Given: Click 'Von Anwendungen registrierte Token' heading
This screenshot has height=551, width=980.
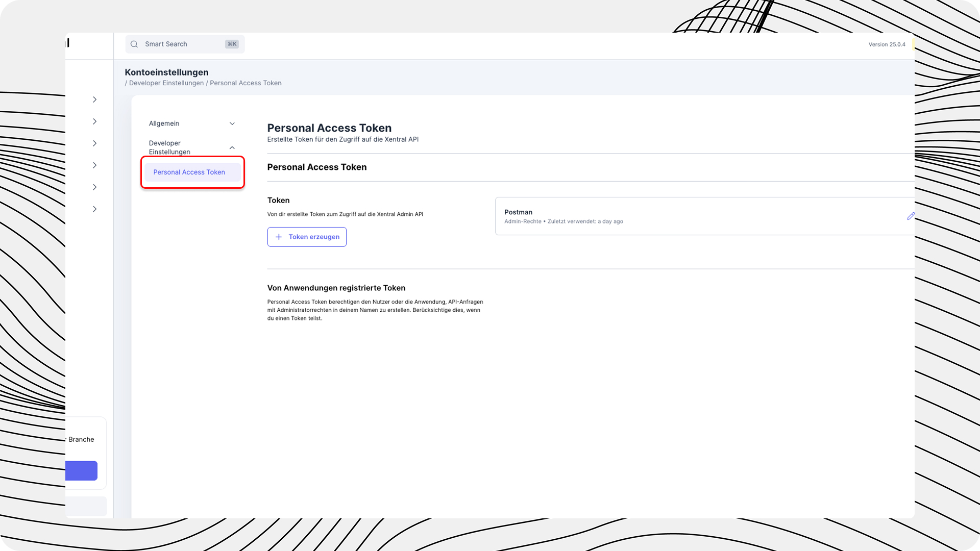Looking at the screenshot, I should pyautogui.click(x=336, y=288).
